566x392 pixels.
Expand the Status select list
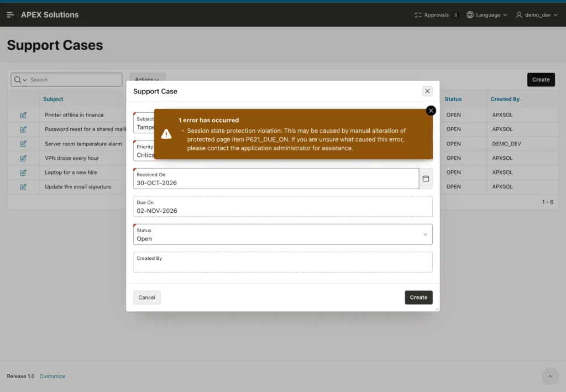coord(282,234)
